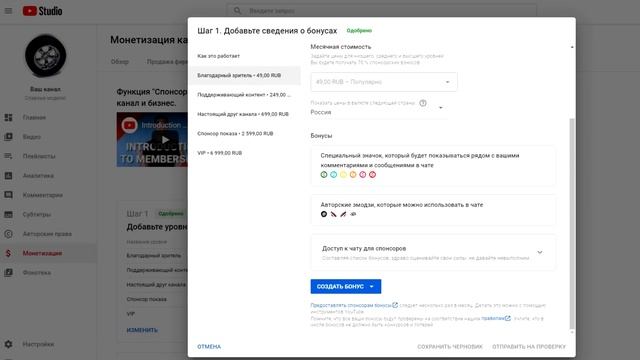Select Благодарный зритель 49,00 RUB level
The image size is (640, 360).
coord(244,76)
